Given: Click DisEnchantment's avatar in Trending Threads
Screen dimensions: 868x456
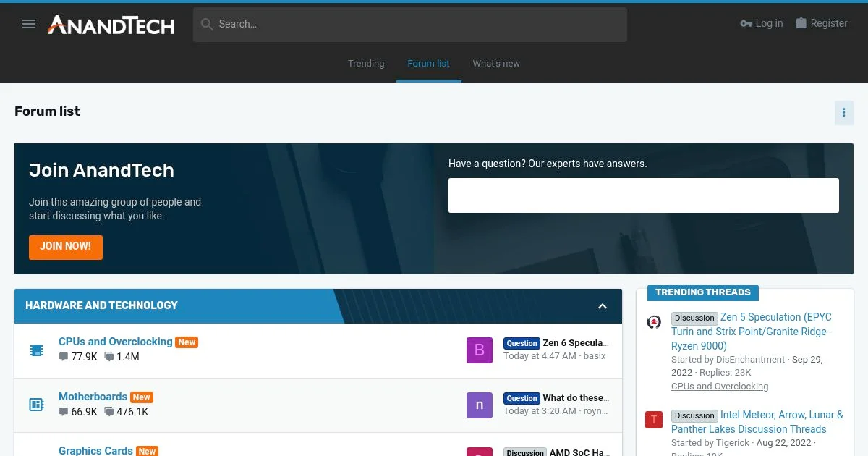Looking at the screenshot, I should click(x=654, y=322).
